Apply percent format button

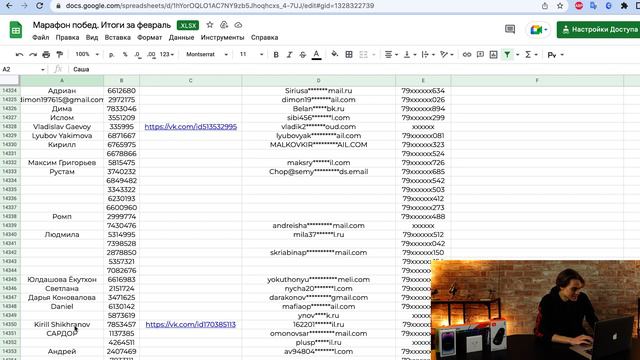click(x=125, y=54)
